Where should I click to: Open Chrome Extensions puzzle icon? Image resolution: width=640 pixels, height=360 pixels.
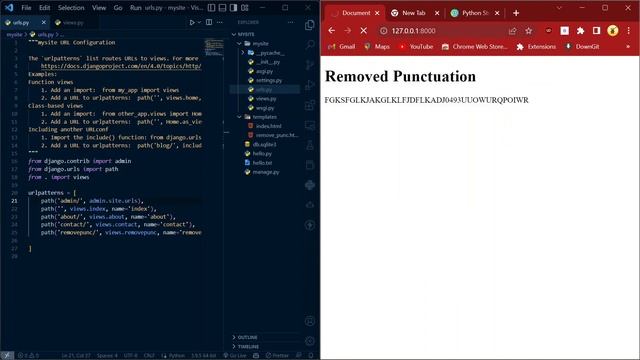pyautogui.click(x=580, y=31)
